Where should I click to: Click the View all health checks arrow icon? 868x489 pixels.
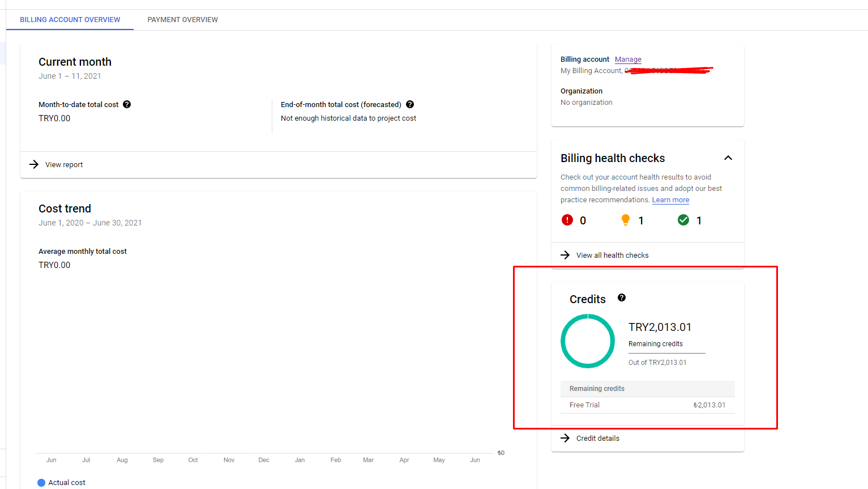[x=565, y=255]
